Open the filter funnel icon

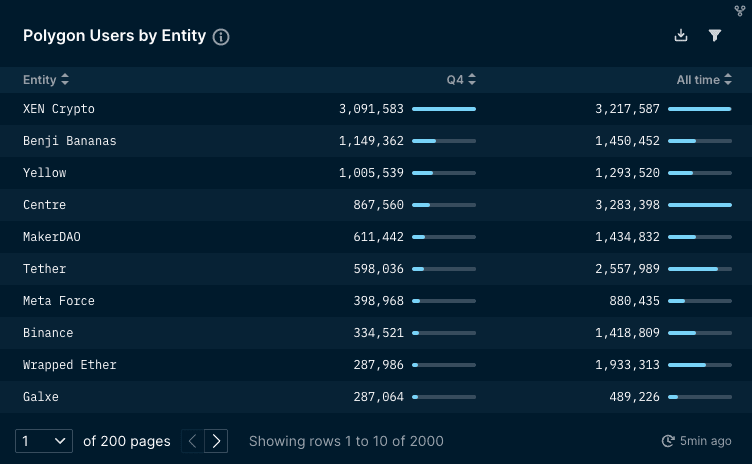point(715,35)
